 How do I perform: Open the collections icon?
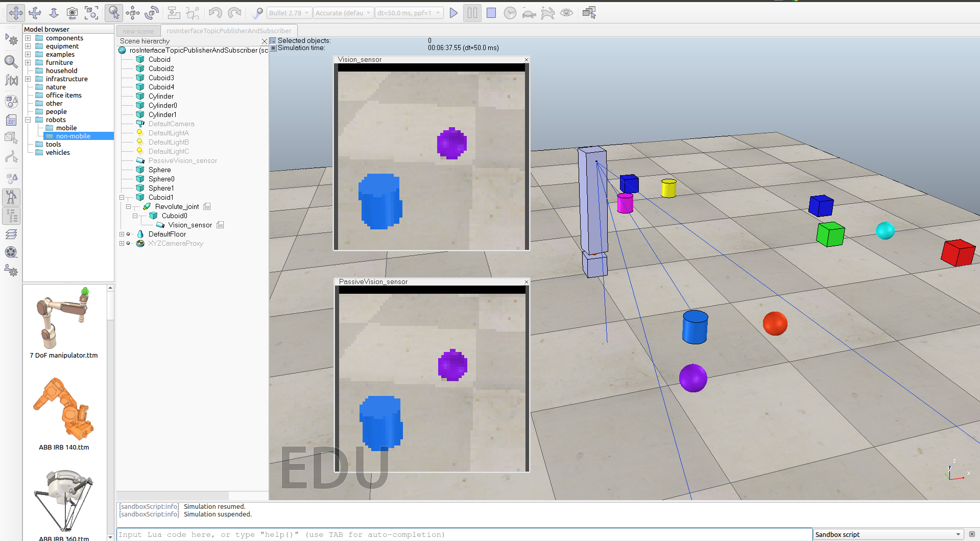coord(11,102)
